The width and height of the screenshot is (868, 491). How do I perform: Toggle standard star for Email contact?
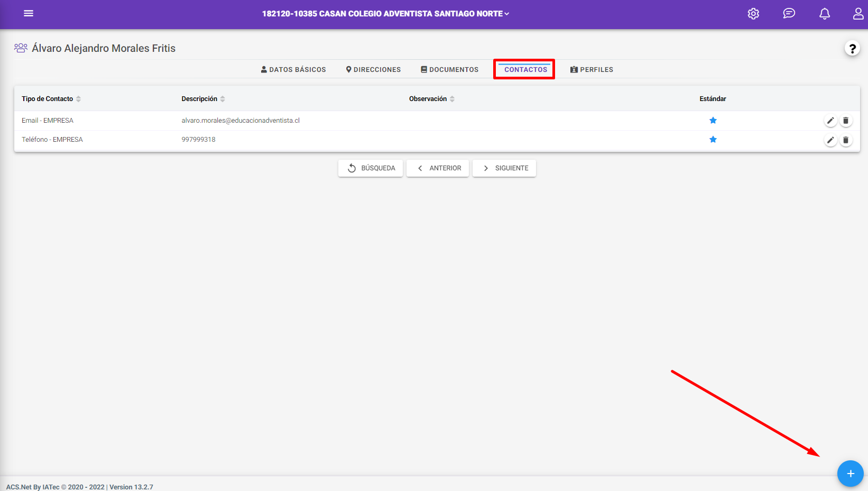click(713, 121)
